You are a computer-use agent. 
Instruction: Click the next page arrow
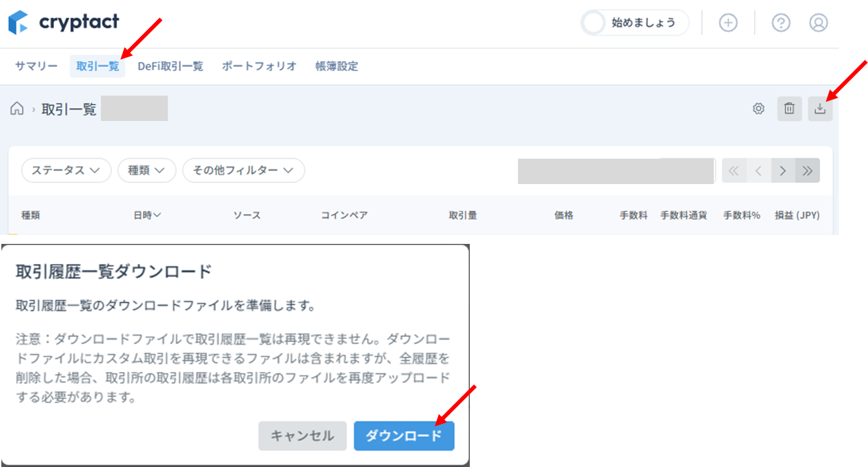[783, 170]
